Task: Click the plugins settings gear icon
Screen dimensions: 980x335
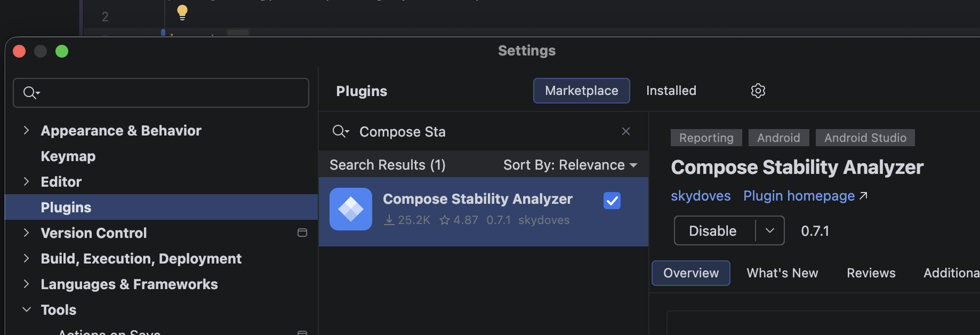Action: (758, 91)
